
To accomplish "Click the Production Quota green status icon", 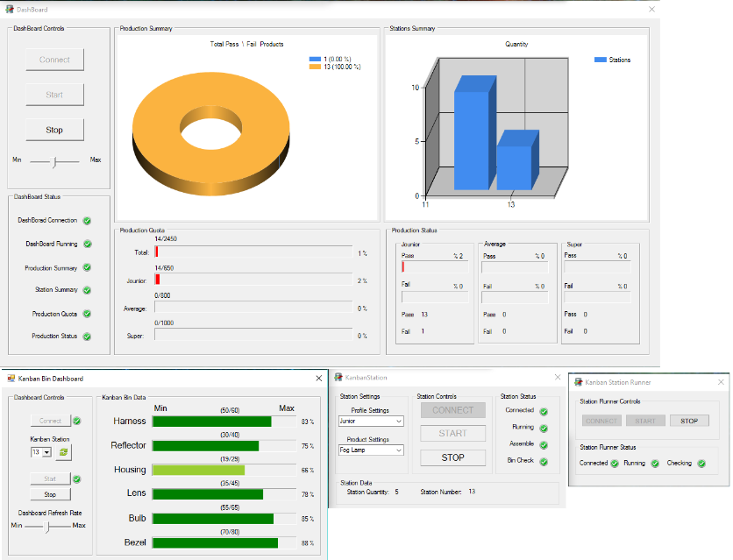I will (x=87, y=314).
